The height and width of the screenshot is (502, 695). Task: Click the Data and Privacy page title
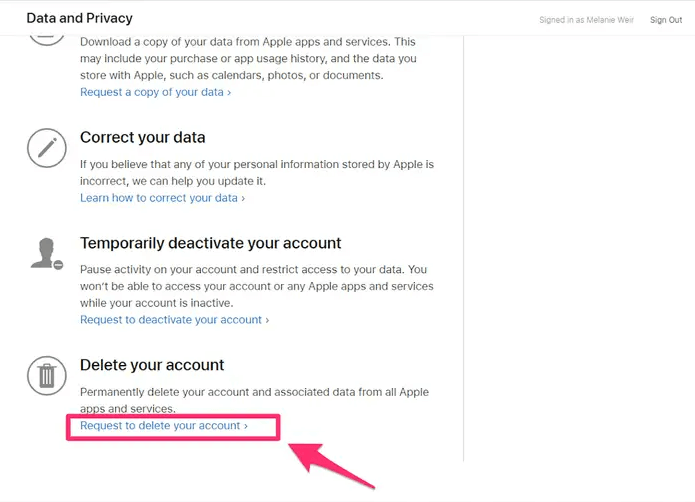79,18
